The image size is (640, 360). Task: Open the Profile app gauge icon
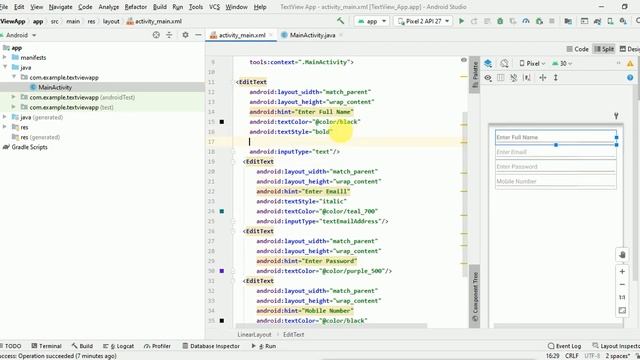click(526, 21)
